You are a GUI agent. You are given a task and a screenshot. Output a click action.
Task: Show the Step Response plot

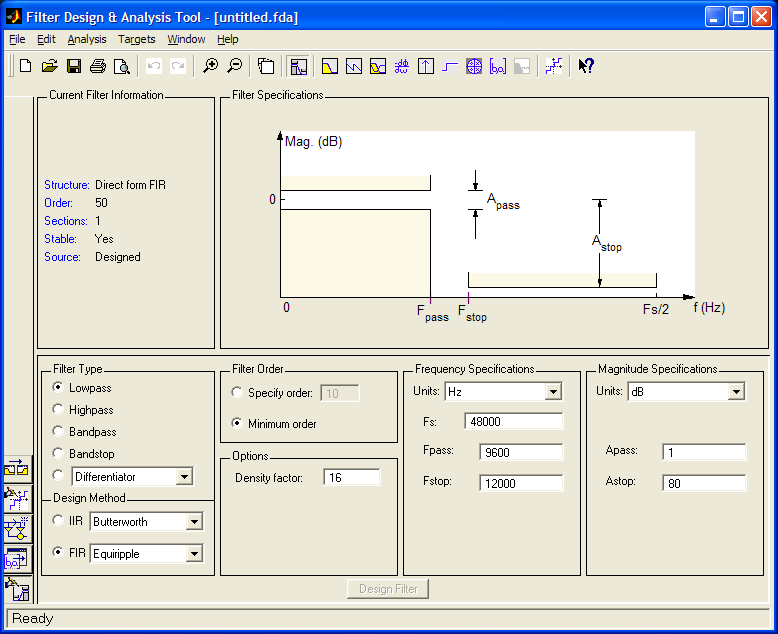point(450,66)
